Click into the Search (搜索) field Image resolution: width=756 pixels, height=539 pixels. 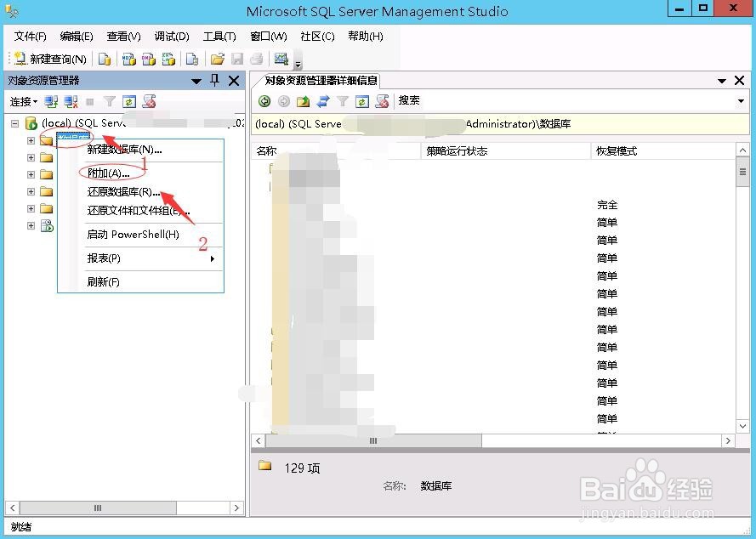point(564,101)
